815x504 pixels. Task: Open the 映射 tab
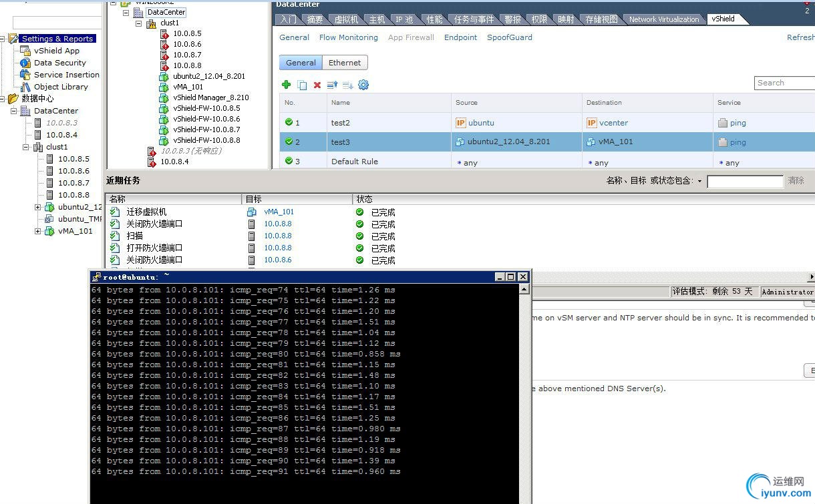point(566,19)
